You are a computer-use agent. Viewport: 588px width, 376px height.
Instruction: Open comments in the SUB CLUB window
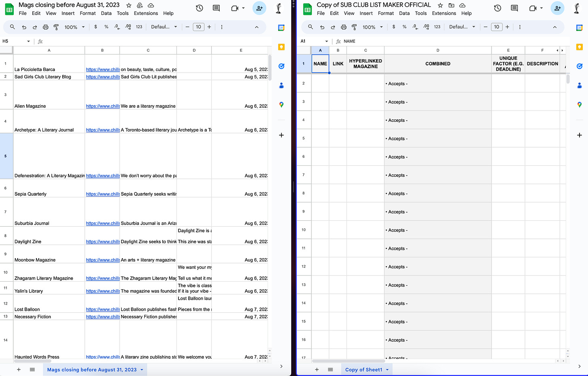click(x=514, y=8)
